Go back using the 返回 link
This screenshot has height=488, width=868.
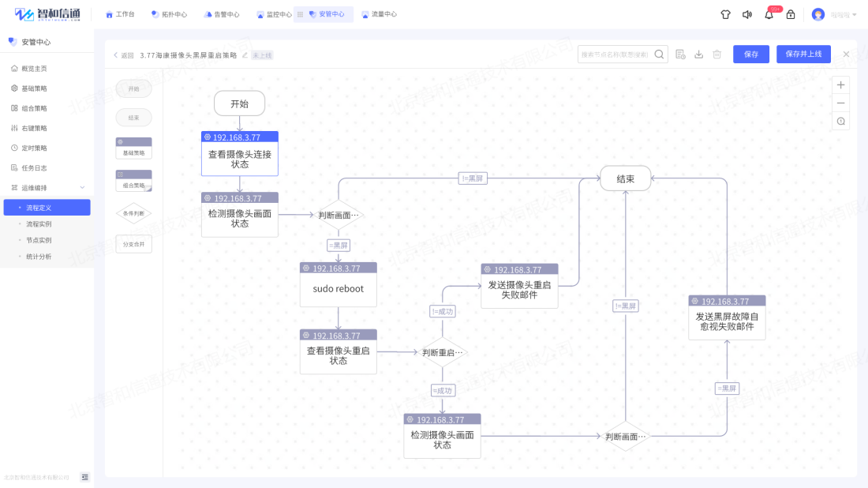coord(124,55)
